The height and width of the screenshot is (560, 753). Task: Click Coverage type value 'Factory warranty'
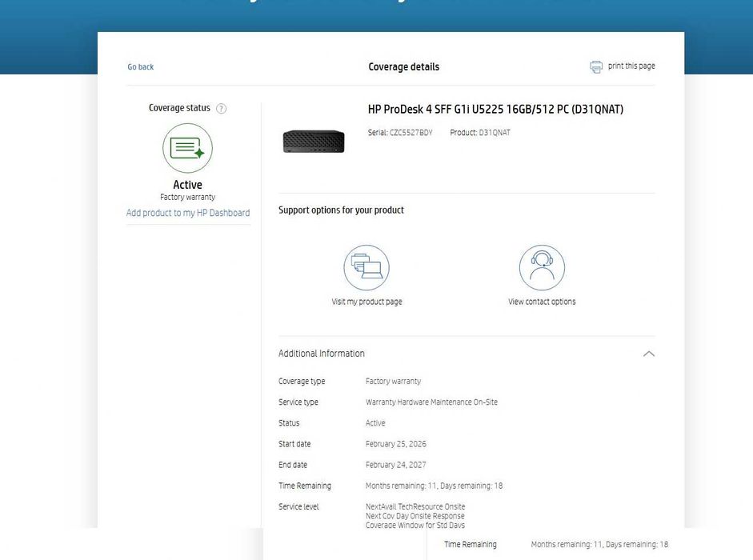point(393,382)
